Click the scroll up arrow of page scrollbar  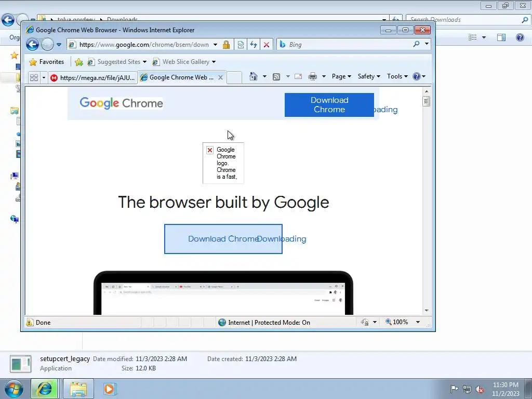427,91
